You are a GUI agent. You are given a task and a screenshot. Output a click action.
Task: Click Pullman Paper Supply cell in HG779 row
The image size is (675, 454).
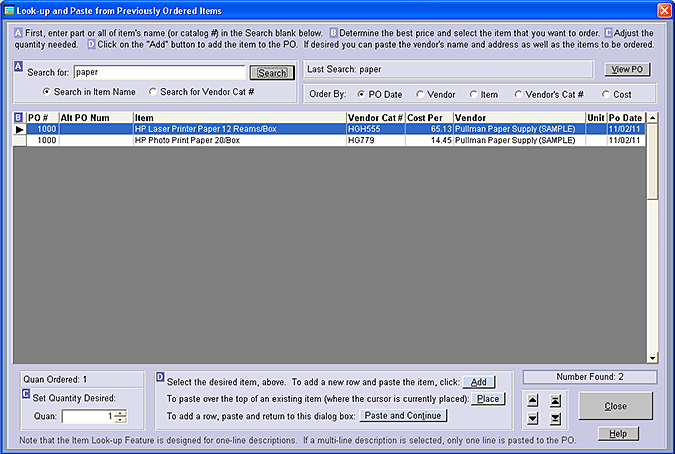click(519, 140)
